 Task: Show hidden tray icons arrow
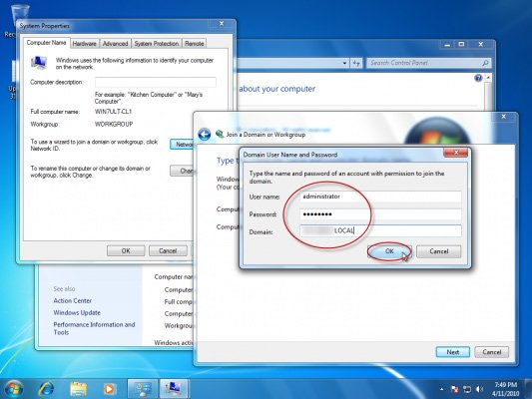click(x=441, y=389)
